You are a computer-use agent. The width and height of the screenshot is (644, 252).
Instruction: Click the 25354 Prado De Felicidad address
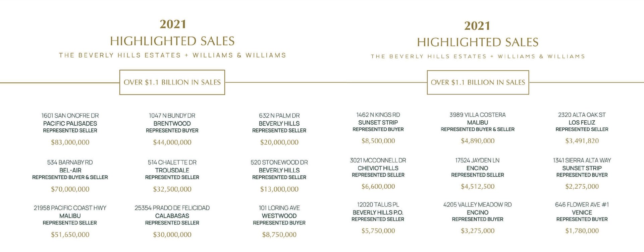172,208
